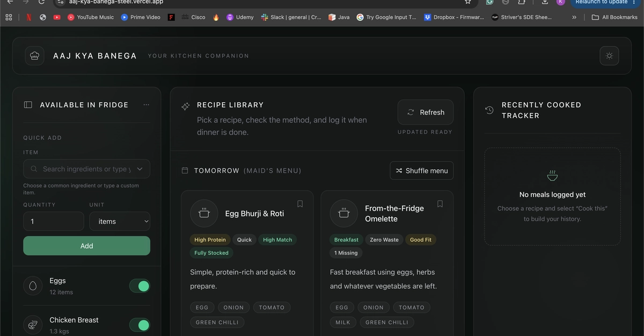
Task: Click the Shuffle menu button
Action: [x=422, y=170]
